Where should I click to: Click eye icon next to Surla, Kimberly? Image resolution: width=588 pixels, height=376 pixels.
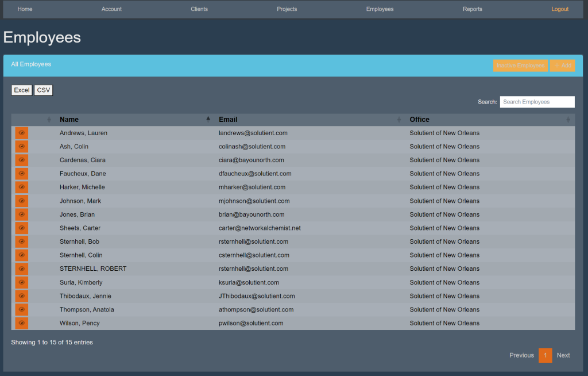(x=21, y=282)
